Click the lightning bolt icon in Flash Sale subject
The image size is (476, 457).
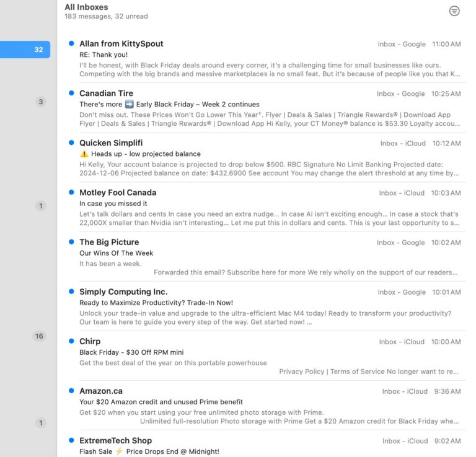click(119, 451)
